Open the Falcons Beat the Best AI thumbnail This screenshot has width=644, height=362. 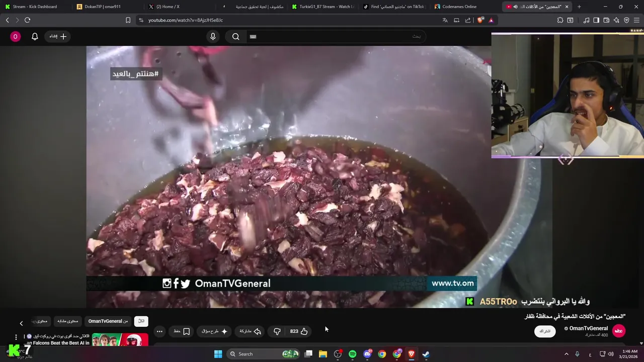tap(120, 340)
